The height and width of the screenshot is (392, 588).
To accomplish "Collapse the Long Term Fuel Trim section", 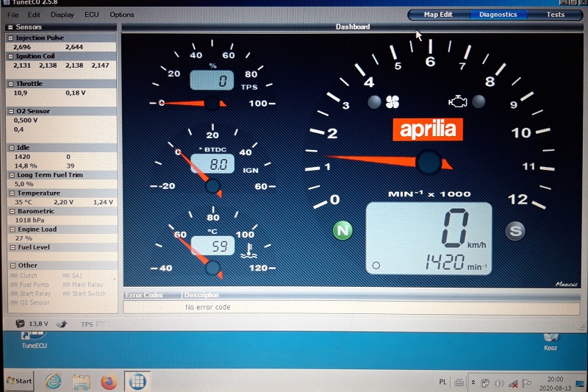I will pyautogui.click(x=12, y=175).
